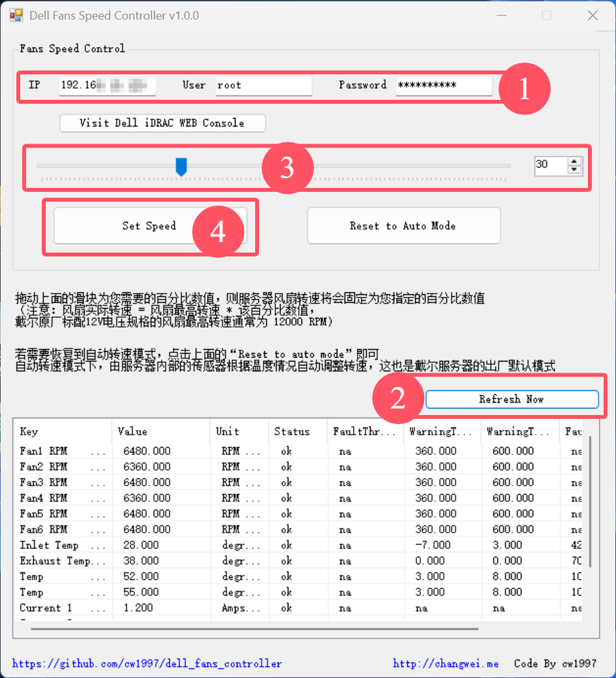
Task: Click Reset to Auto Mode button
Action: (x=404, y=226)
